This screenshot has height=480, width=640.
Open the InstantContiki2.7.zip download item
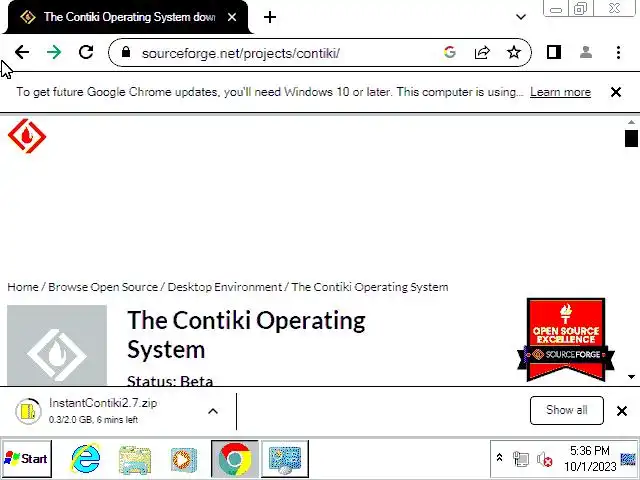point(103,411)
